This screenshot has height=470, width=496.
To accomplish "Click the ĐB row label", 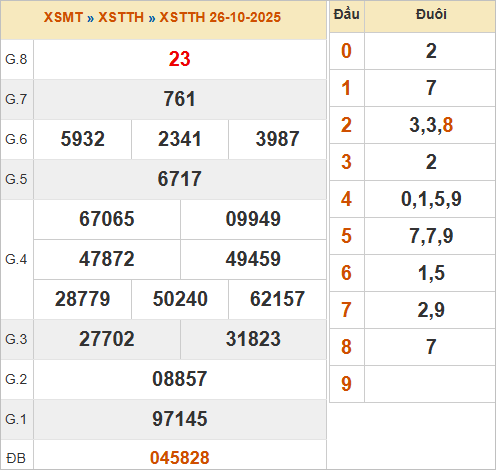I will click(x=16, y=458).
